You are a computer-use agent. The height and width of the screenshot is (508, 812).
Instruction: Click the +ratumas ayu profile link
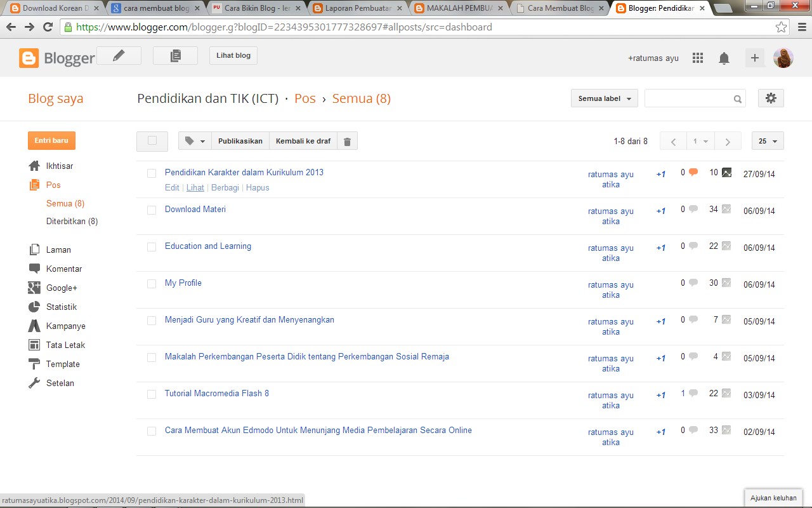pyautogui.click(x=653, y=58)
